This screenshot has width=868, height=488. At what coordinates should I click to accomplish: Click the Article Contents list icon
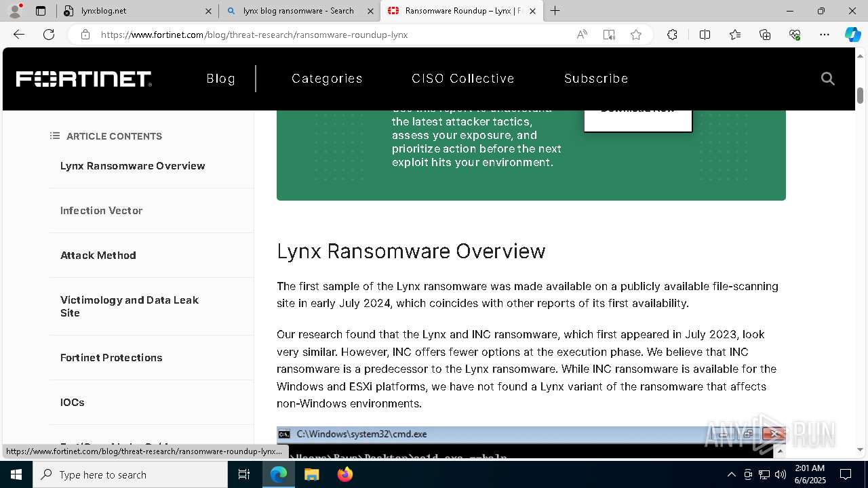click(55, 136)
